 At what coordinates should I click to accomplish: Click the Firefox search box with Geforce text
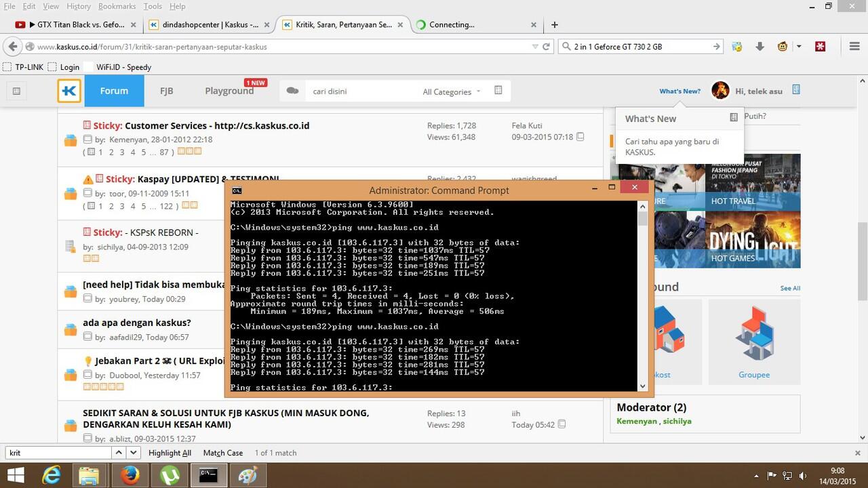coord(640,47)
